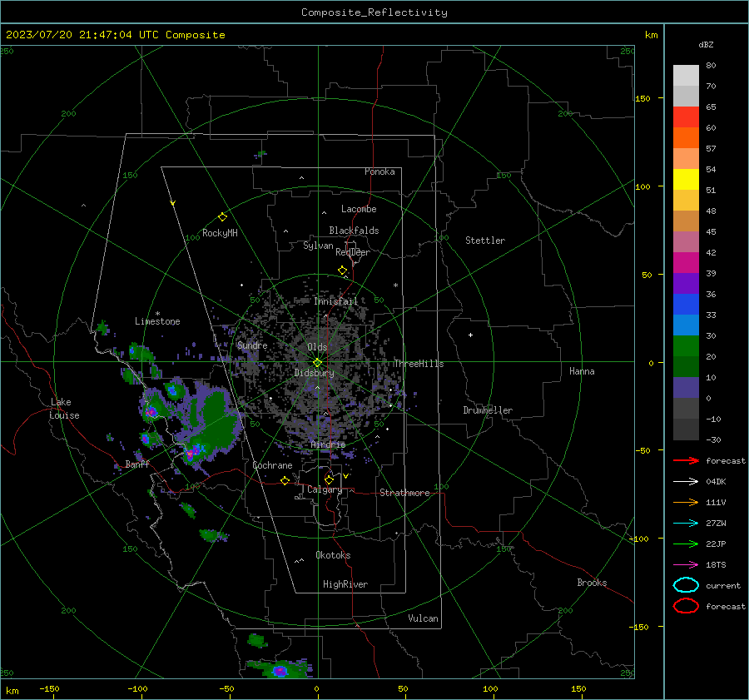Click the Stettler label
This screenshot has height=700, width=749.
(485, 241)
